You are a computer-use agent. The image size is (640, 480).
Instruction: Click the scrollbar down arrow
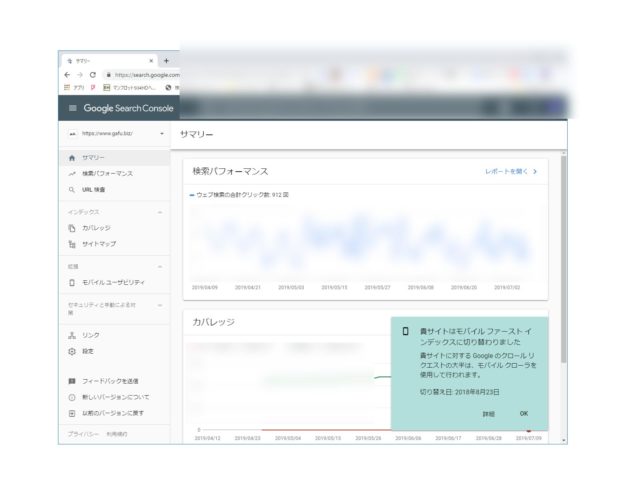point(564,440)
